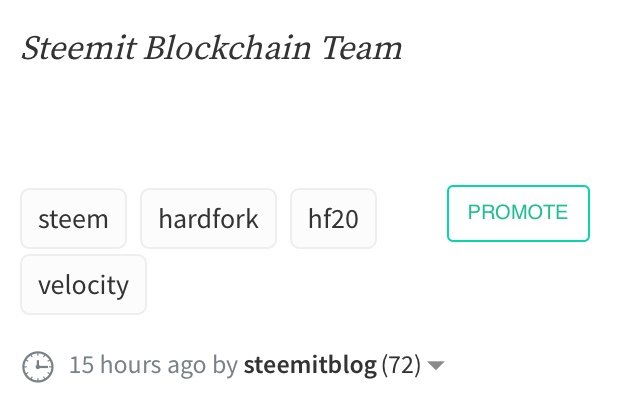Show posts tagged hf20
640x401 pixels.
point(333,218)
